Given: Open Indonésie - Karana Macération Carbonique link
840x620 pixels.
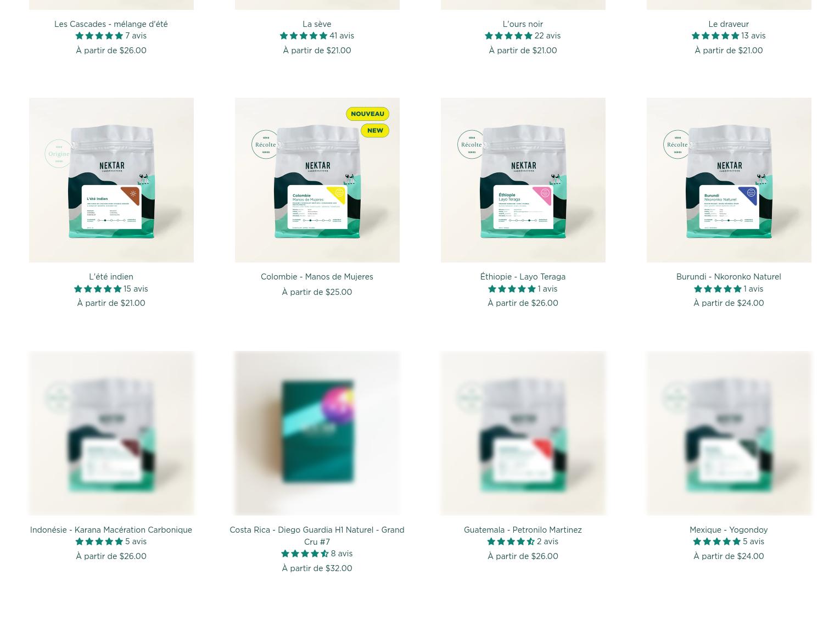Looking at the screenshot, I should pyautogui.click(x=111, y=530).
